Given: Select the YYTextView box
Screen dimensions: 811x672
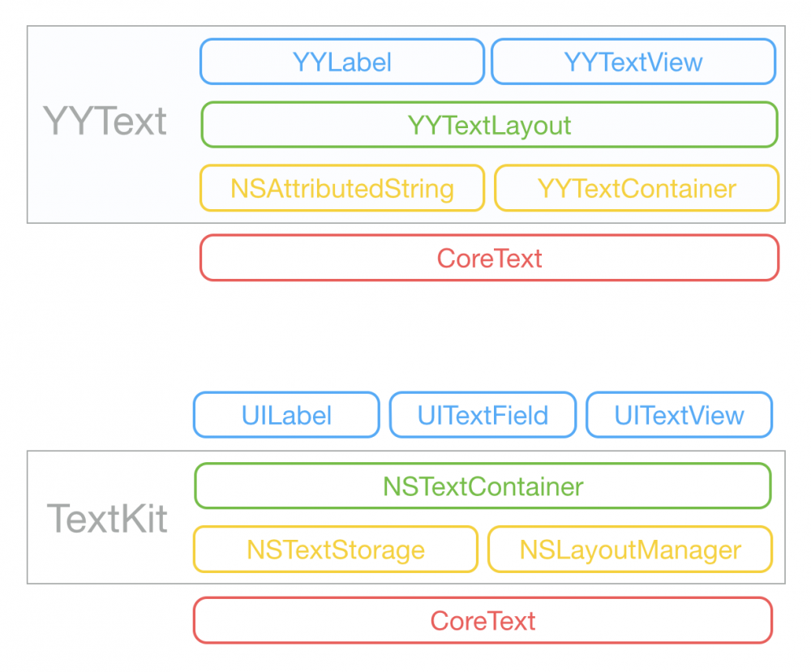Looking at the screenshot, I should (633, 62).
